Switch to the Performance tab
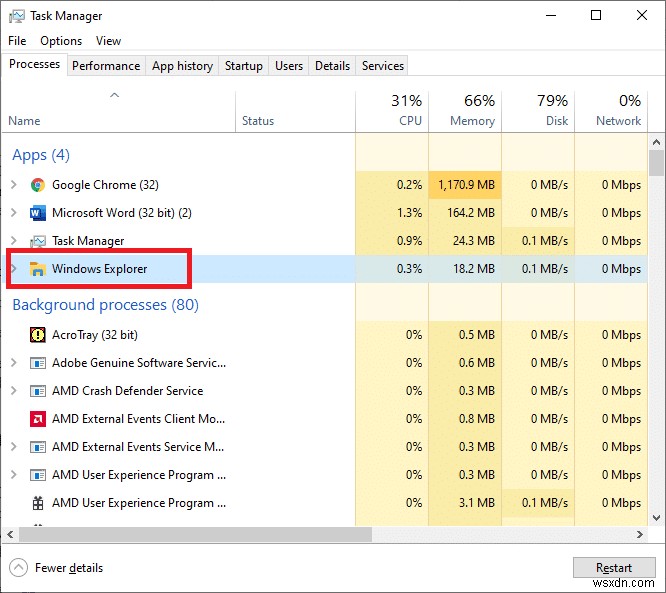Viewport: 666px width, 593px height. [x=106, y=66]
